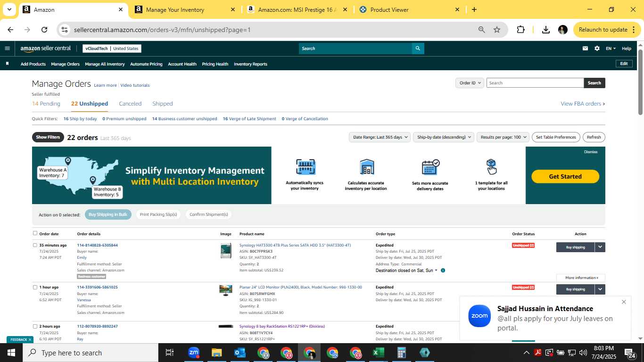Open the Chrome extensions puzzle icon

[x=520, y=30]
